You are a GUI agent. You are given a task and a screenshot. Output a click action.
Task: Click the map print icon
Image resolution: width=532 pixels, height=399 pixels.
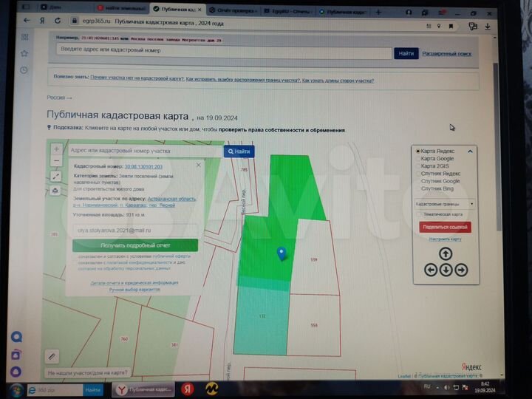[55, 191]
